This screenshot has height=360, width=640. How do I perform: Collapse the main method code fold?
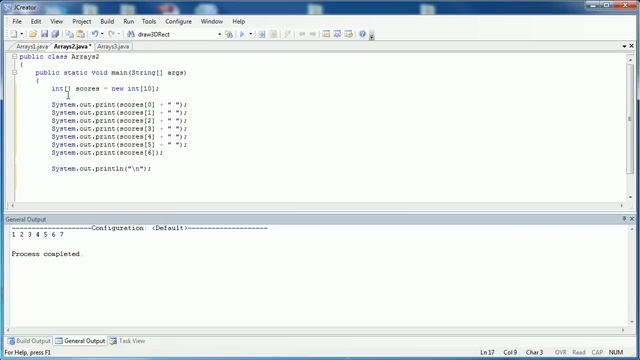14,73
